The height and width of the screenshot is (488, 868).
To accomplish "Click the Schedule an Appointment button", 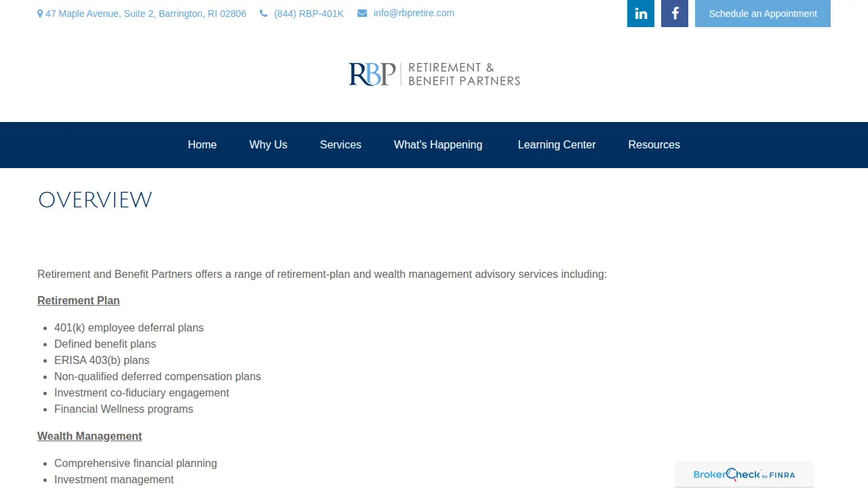I will click(763, 14).
